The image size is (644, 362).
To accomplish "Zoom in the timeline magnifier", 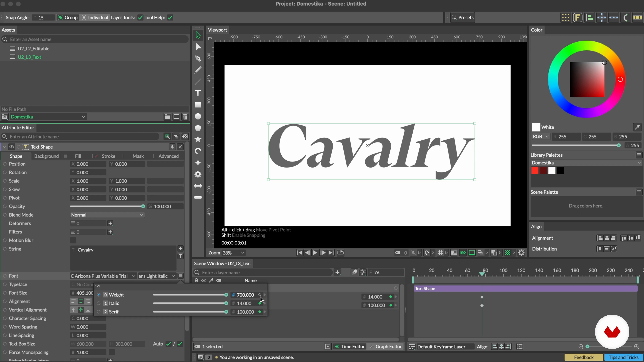I will (x=637, y=347).
